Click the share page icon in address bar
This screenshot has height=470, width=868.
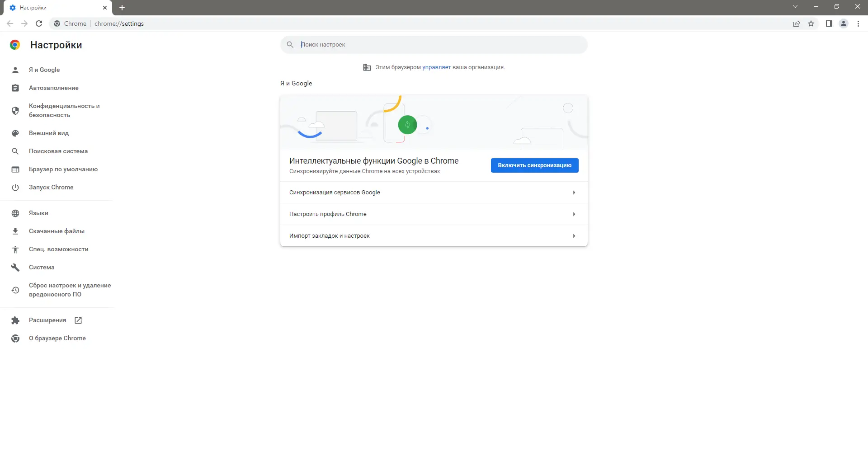797,23
